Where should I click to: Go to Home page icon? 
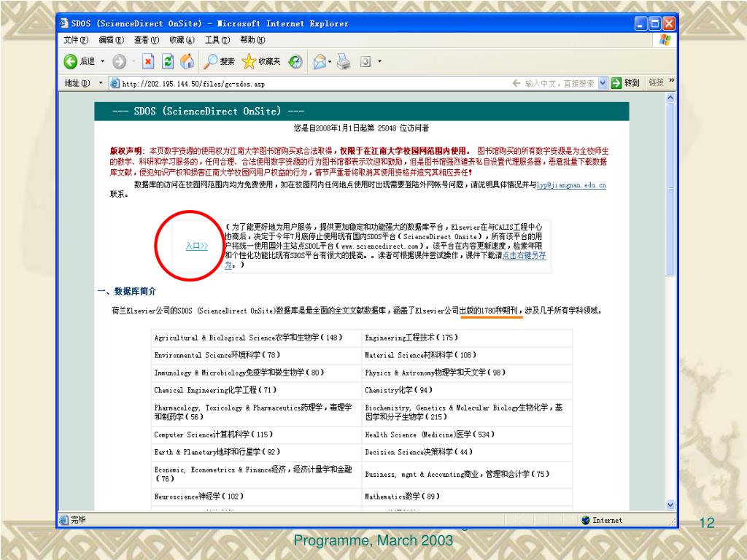pyautogui.click(x=187, y=61)
